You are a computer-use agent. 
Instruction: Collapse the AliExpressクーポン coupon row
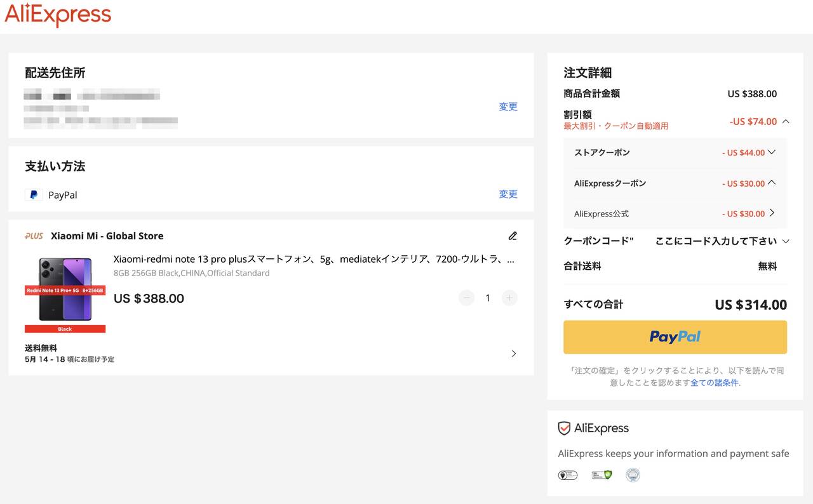(772, 183)
